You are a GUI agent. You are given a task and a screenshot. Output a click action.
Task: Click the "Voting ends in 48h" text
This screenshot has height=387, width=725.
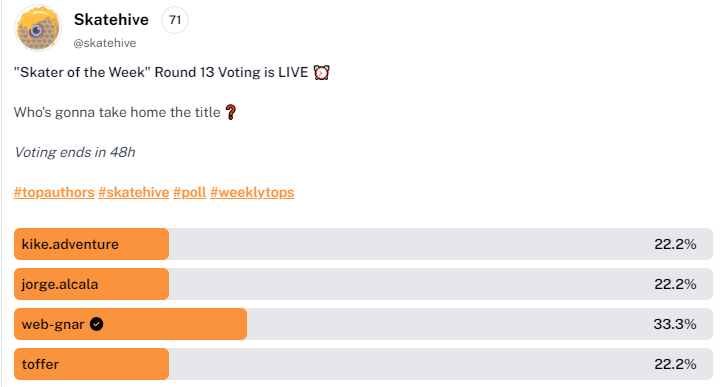pyautogui.click(x=74, y=152)
